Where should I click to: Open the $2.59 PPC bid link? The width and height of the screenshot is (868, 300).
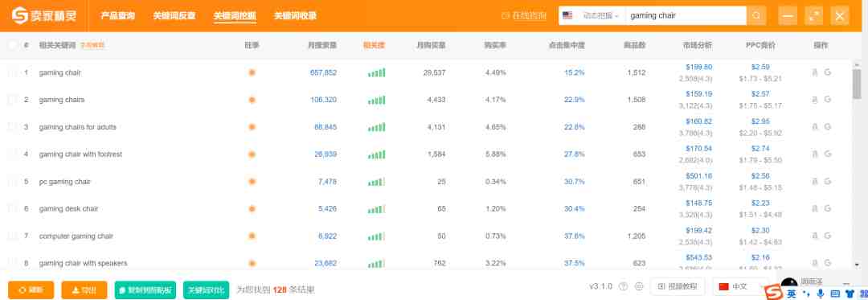point(760,67)
